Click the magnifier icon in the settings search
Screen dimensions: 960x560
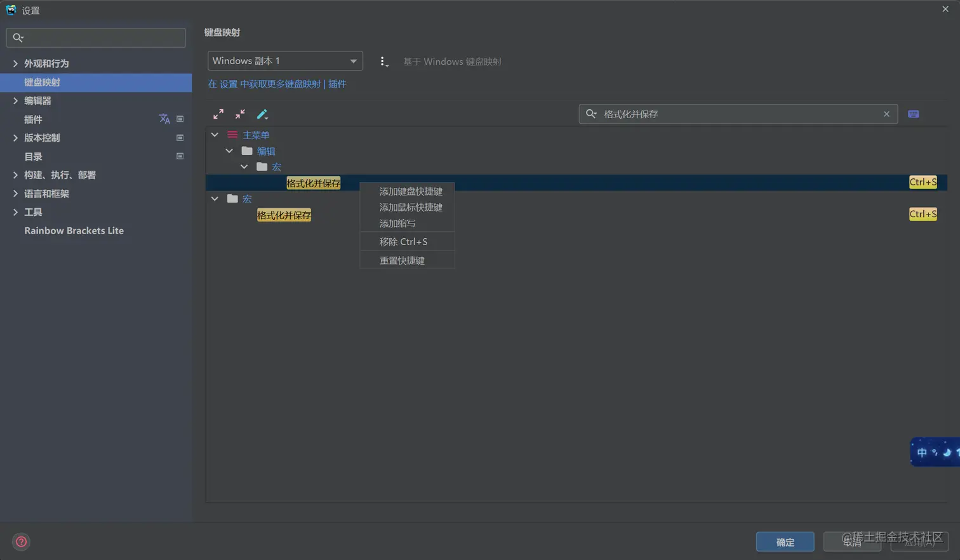tap(18, 37)
